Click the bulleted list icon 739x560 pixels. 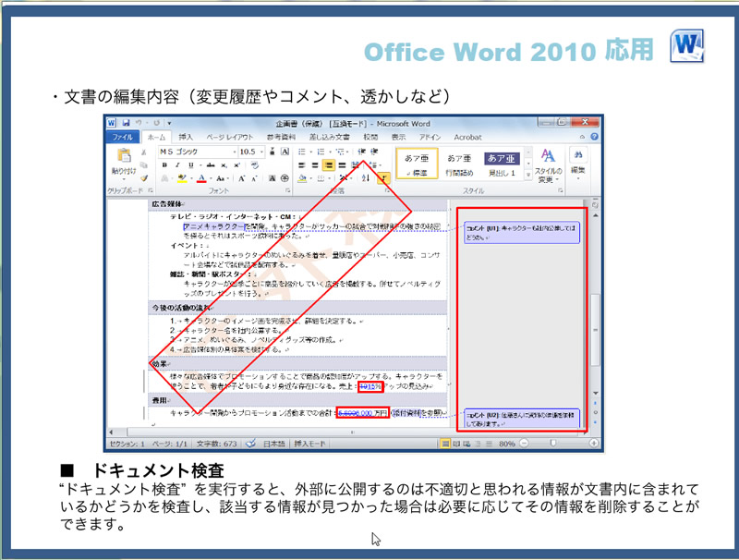302,152
